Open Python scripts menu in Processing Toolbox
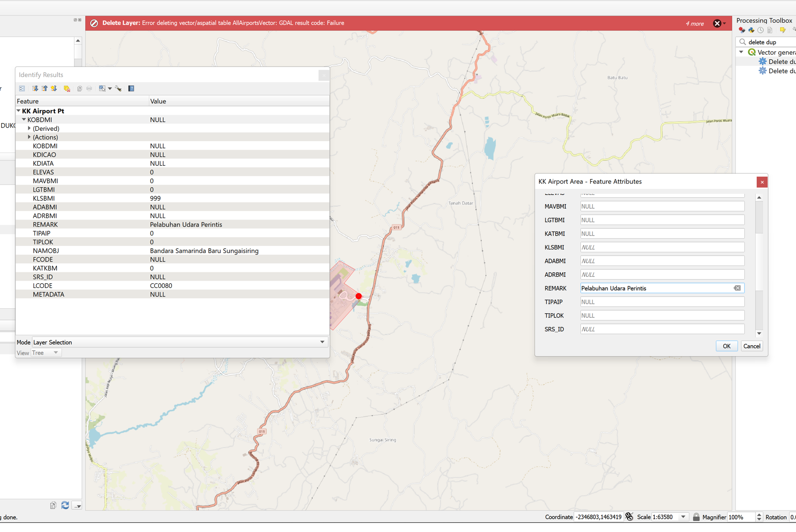 pos(751,30)
